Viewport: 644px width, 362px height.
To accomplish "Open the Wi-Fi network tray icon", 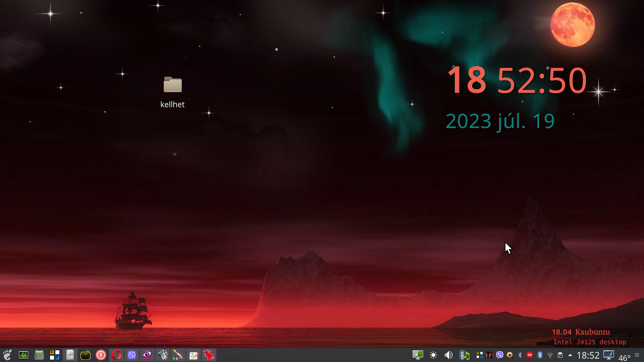I will (x=550, y=355).
